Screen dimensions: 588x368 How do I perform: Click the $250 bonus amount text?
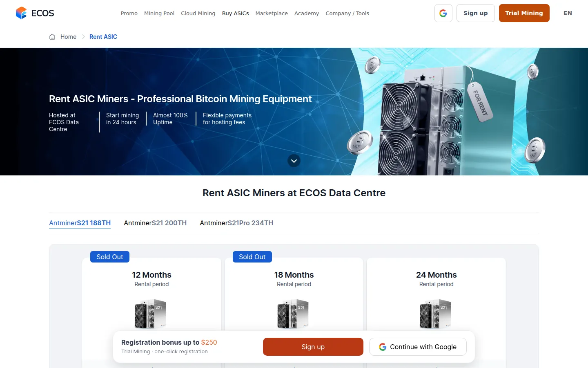pyautogui.click(x=209, y=342)
